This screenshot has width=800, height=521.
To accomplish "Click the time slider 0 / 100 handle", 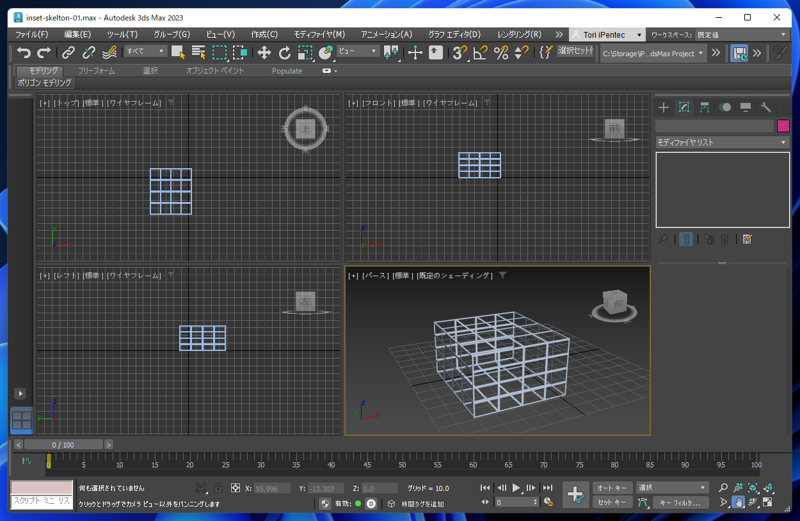I will pyautogui.click(x=63, y=445).
